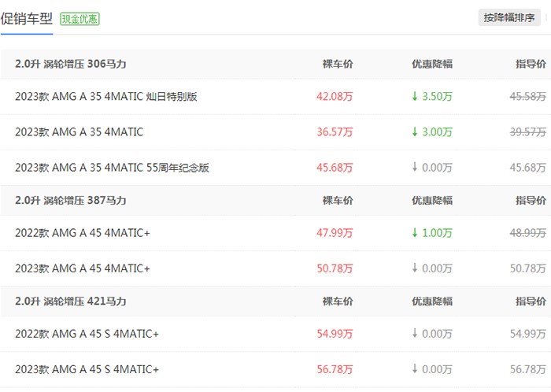The height and width of the screenshot is (392, 551).
Task: Select 2023款 AMG A 35 4MATIC 55周年纪念版 row
Action: [275, 168]
